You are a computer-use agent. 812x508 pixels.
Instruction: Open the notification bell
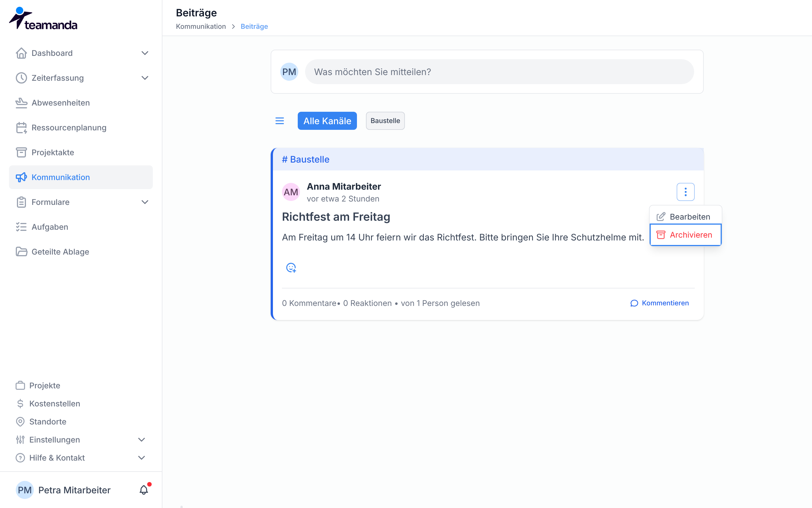144,490
